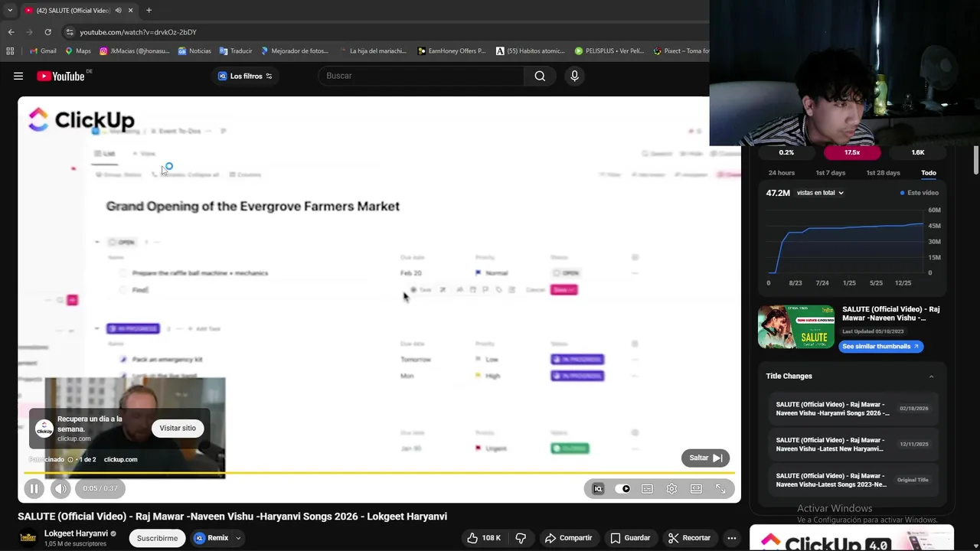The height and width of the screenshot is (551, 980).
Task: Click the 1.6K stat pill
Action: (918, 152)
